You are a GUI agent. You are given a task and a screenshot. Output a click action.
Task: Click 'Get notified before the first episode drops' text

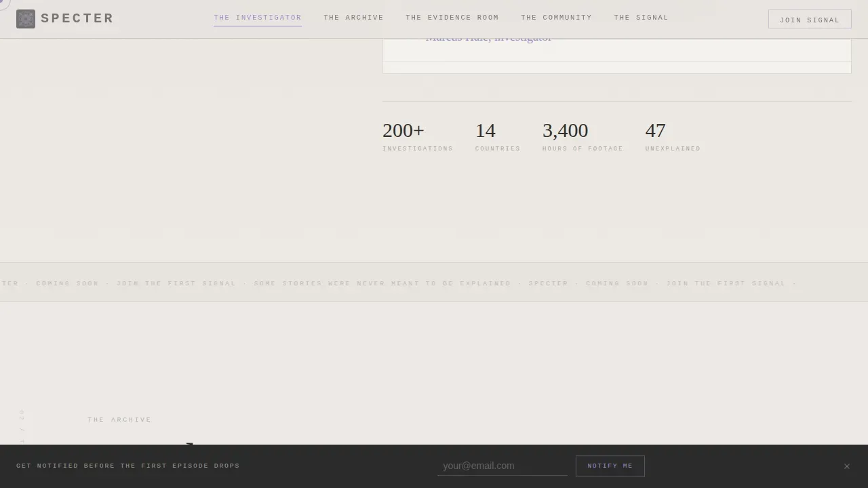pyautogui.click(x=128, y=466)
